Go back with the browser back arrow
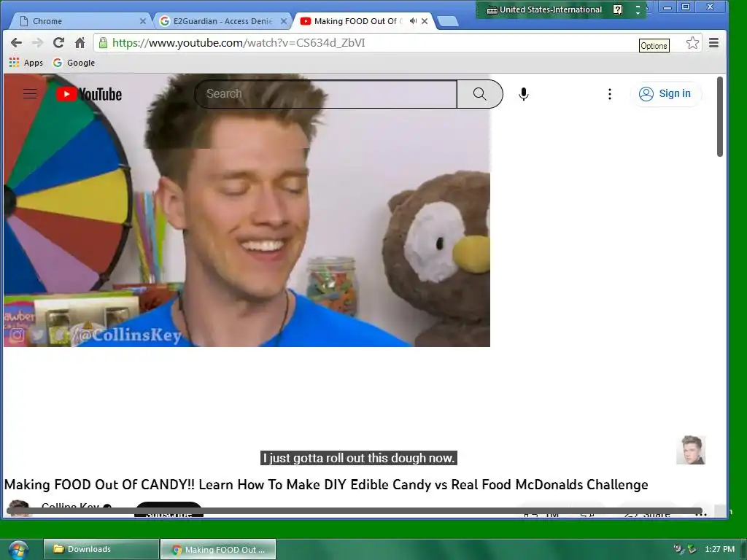 tap(16, 43)
